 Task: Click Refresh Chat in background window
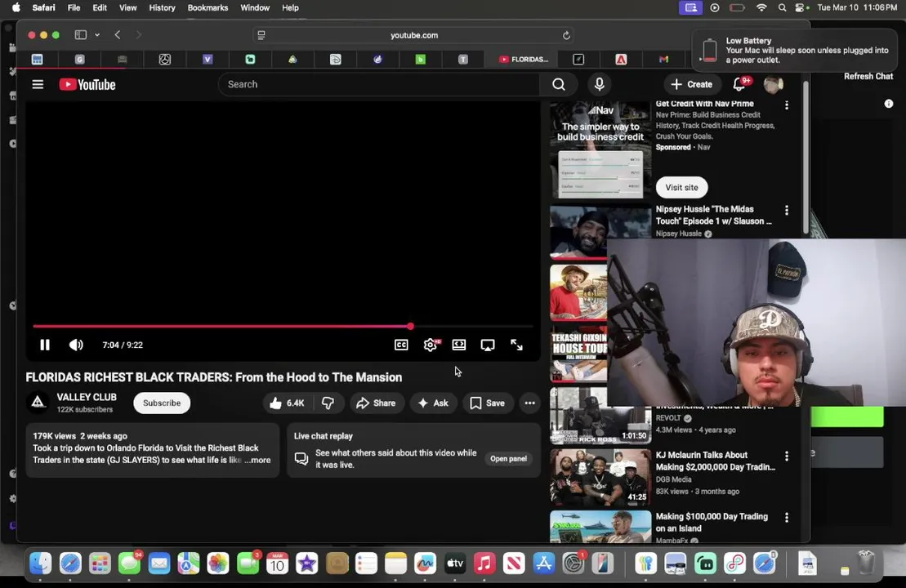pos(868,76)
